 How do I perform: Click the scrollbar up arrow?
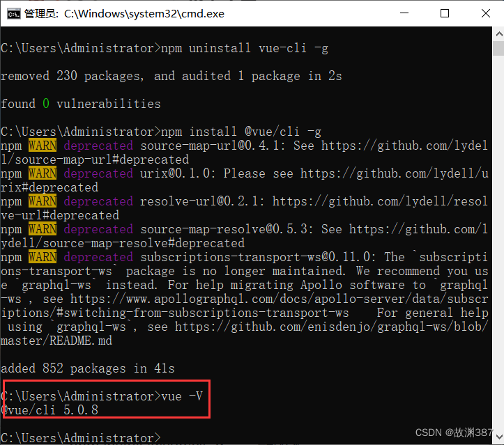499,33
